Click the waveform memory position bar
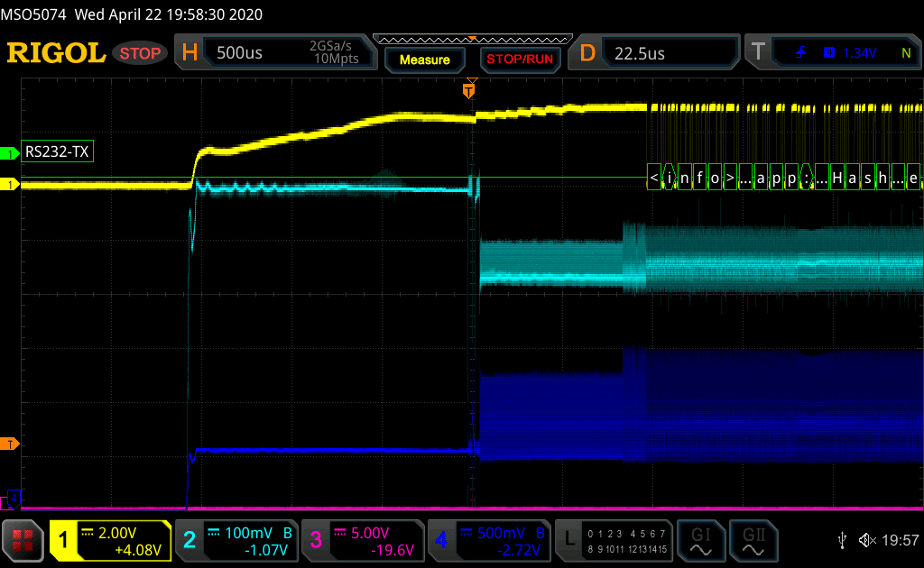This screenshot has height=568, width=924. coord(472,40)
